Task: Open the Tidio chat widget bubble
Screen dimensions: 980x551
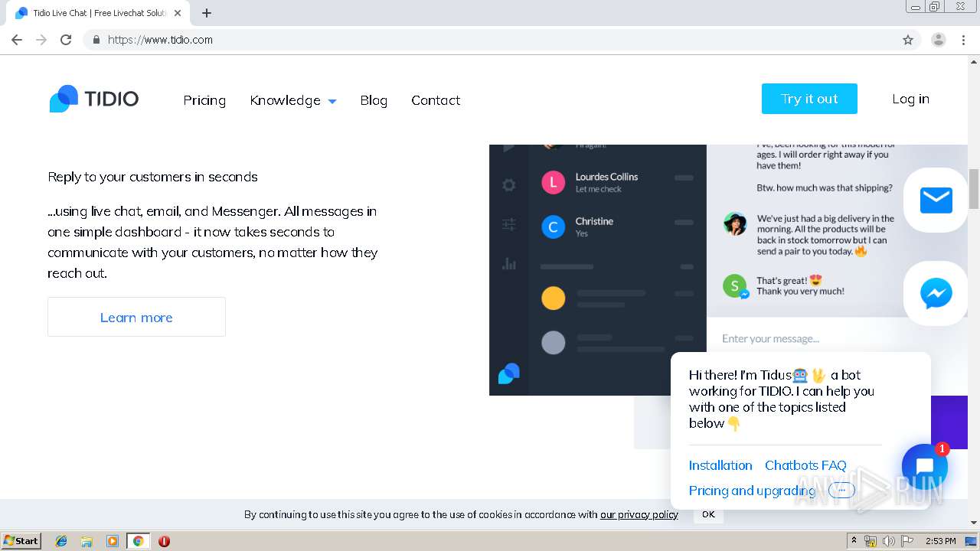Action: 924,466
